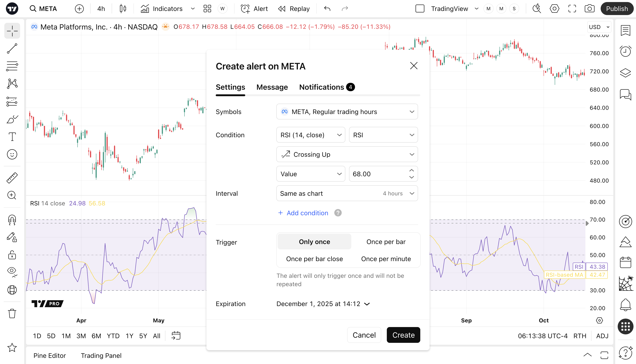636x364 pixels.
Task: Click the trash remove objects icon
Action: pyautogui.click(x=12, y=313)
